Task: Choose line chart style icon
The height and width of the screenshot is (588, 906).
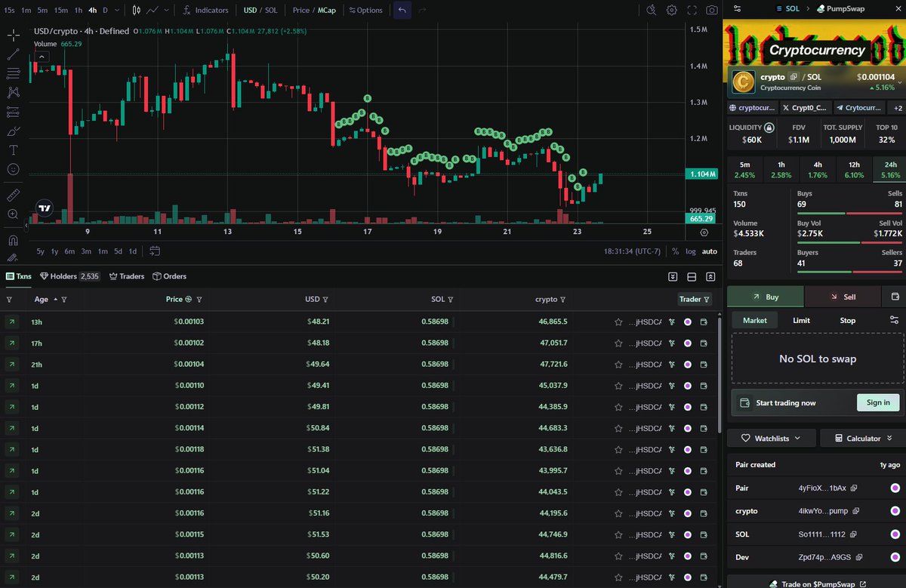Action: coord(153,11)
